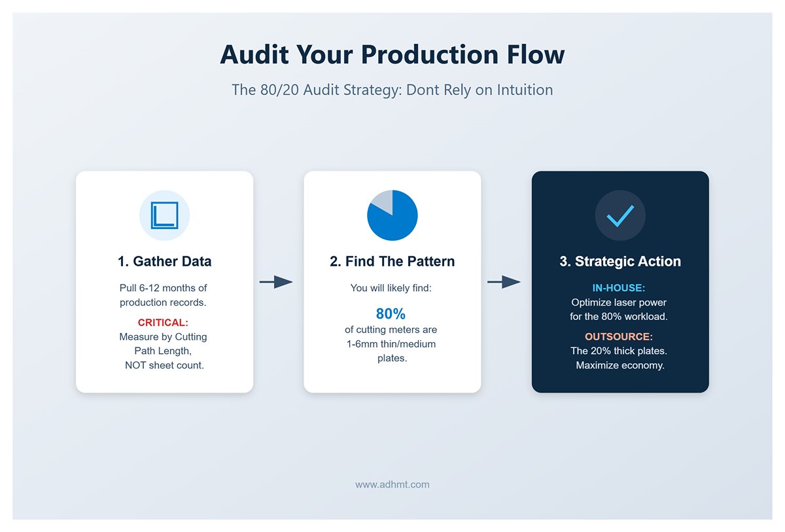
Task: Click the 80/20 Audit Strategy subtitle
Action: [x=392, y=90]
